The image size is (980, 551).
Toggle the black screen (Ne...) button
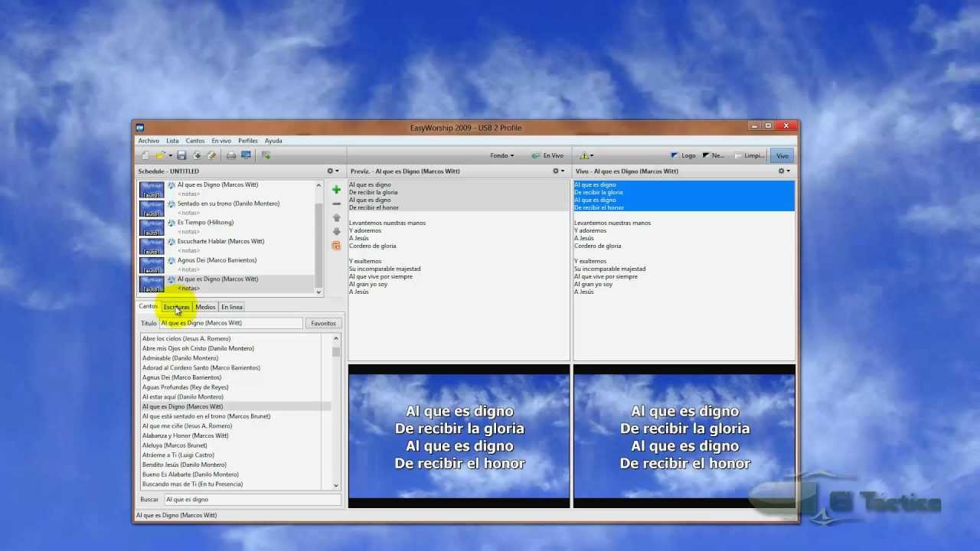click(714, 155)
